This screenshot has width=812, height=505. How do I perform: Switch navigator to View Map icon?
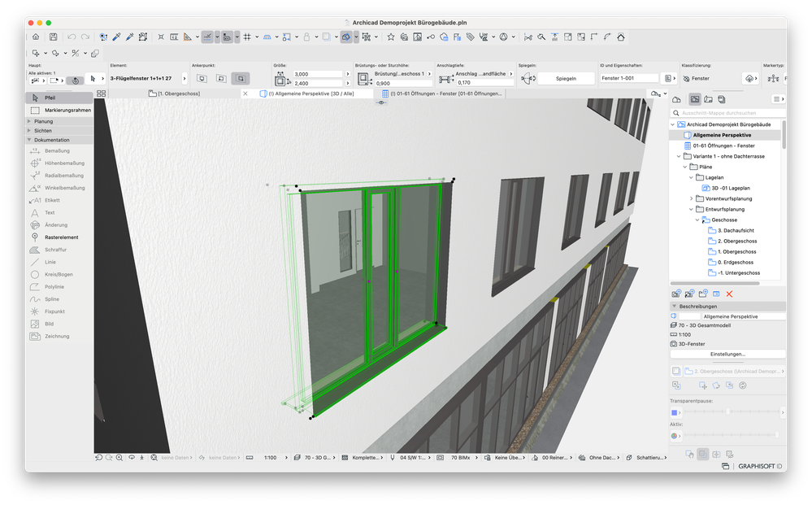[695, 99]
